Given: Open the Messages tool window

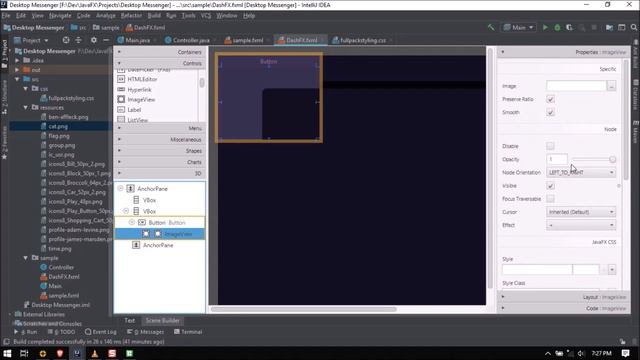Looking at the screenshot, I should [146, 332].
